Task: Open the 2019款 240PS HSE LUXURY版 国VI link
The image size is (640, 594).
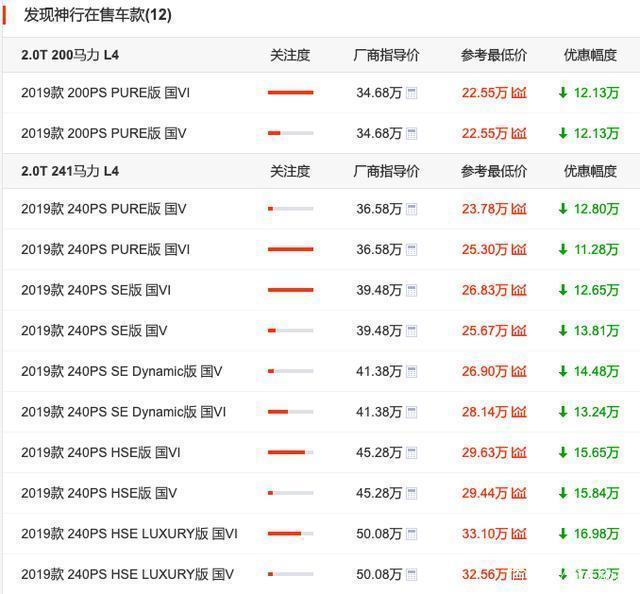Action: [x=129, y=534]
